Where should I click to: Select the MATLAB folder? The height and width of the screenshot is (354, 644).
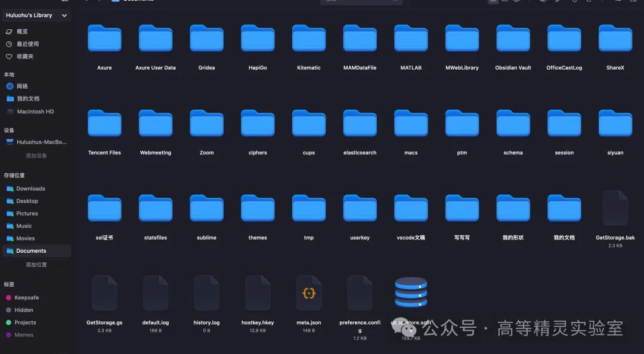[x=411, y=38]
